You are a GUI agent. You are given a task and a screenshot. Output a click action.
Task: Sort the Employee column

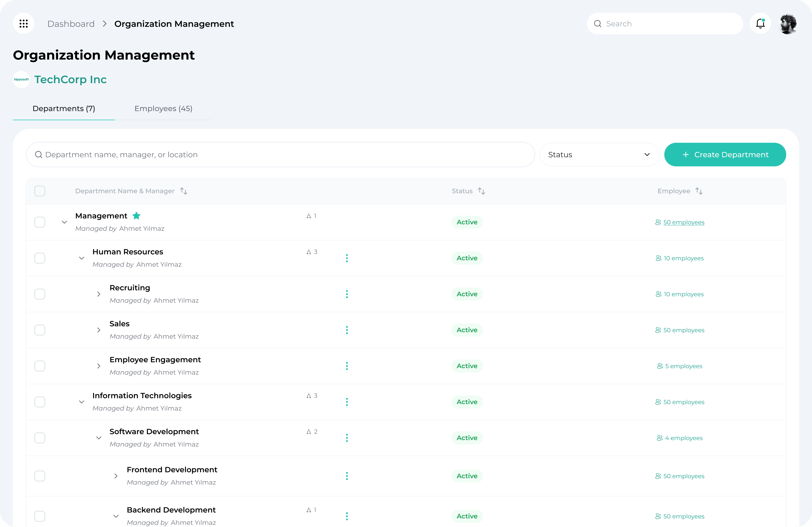pos(699,191)
